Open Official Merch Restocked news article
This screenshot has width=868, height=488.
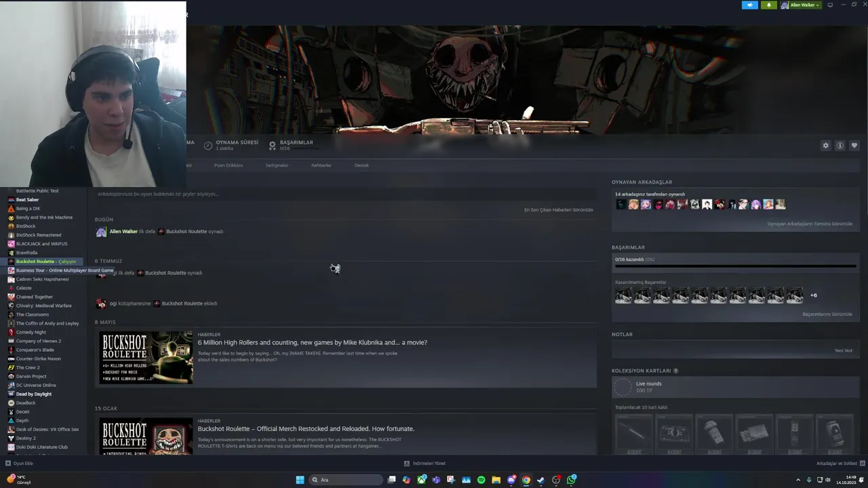(306, 428)
